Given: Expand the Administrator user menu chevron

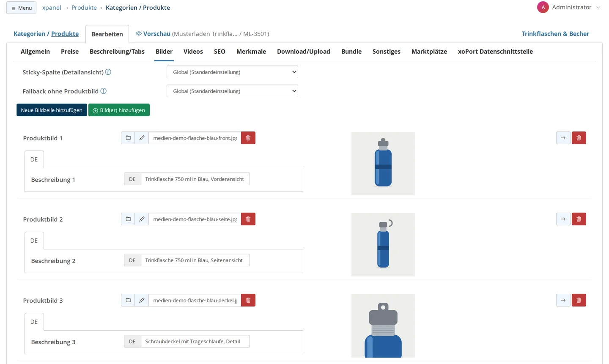Looking at the screenshot, I should (x=598, y=8).
